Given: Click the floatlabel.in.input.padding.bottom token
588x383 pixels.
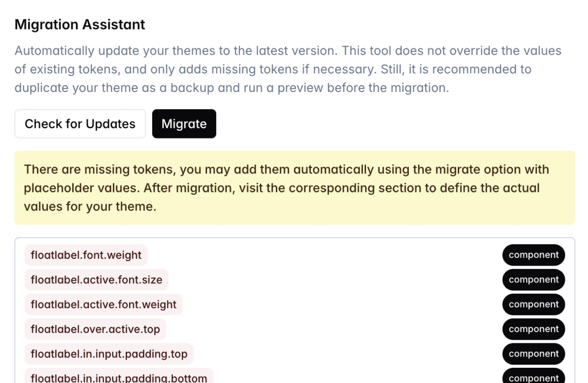Looking at the screenshot, I should [119, 377].
